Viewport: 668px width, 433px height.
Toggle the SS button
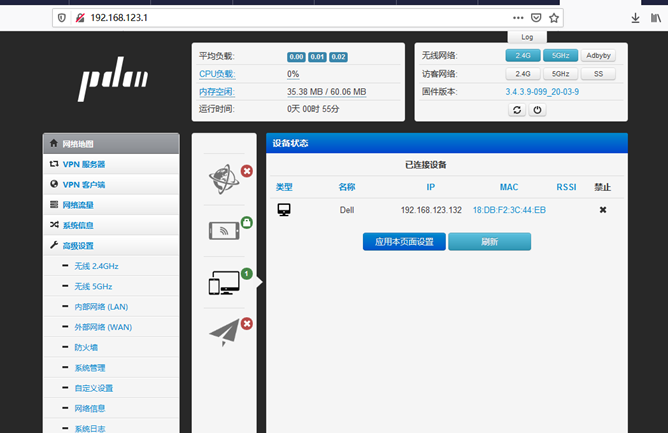[598, 74]
